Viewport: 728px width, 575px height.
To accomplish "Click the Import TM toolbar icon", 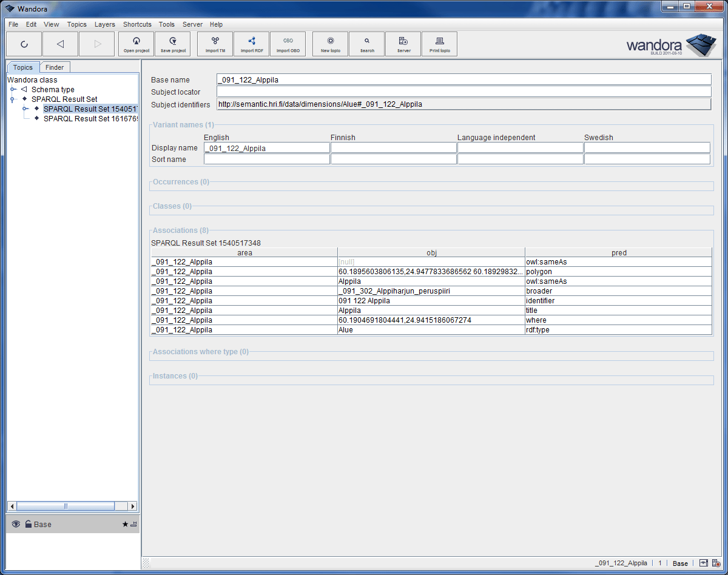I will pyautogui.click(x=215, y=44).
